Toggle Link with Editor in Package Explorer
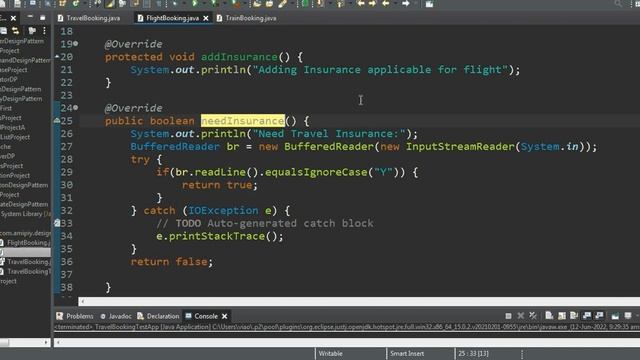Viewport: 640px width, 360px height. point(16,31)
